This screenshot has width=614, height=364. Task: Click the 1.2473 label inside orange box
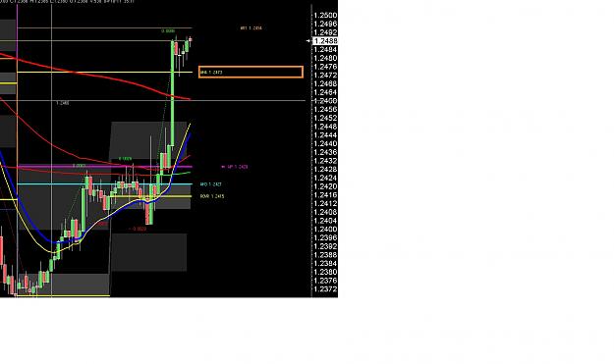(x=211, y=73)
